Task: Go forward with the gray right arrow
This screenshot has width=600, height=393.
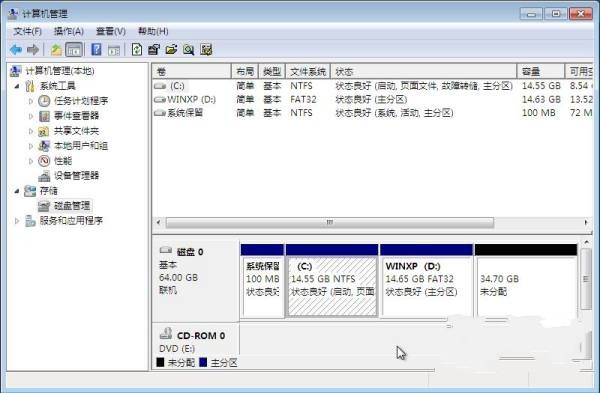Action: point(33,49)
